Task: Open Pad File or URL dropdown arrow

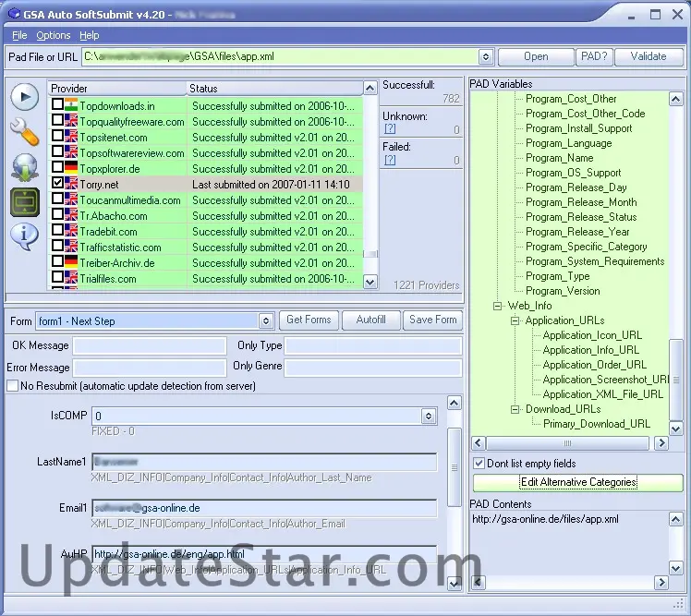Action: [x=486, y=57]
